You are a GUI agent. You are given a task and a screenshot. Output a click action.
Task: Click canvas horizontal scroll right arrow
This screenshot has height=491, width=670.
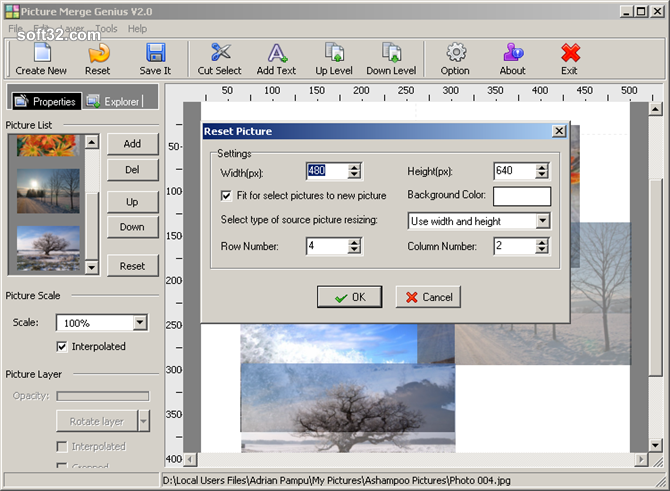(x=641, y=460)
